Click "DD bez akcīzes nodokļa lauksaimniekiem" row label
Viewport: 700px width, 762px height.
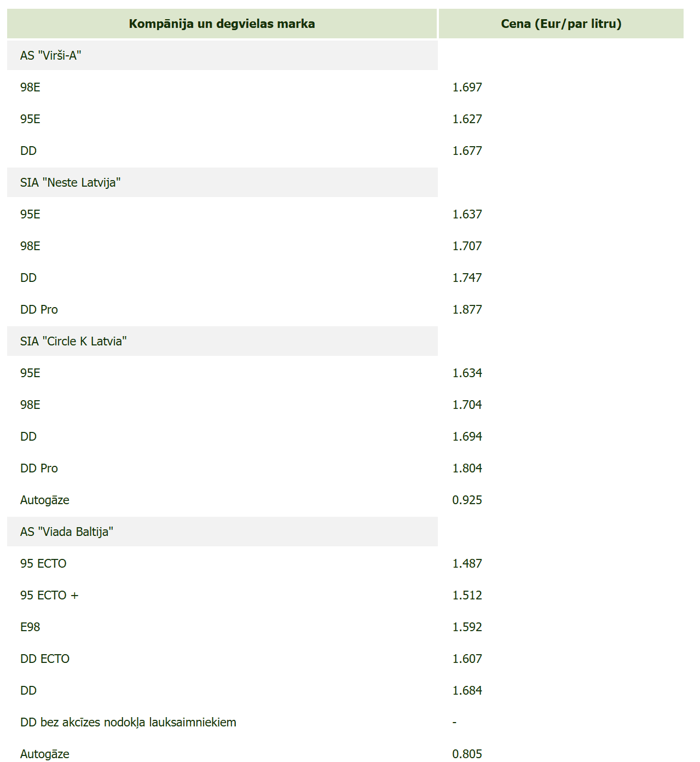pyautogui.click(x=128, y=723)
